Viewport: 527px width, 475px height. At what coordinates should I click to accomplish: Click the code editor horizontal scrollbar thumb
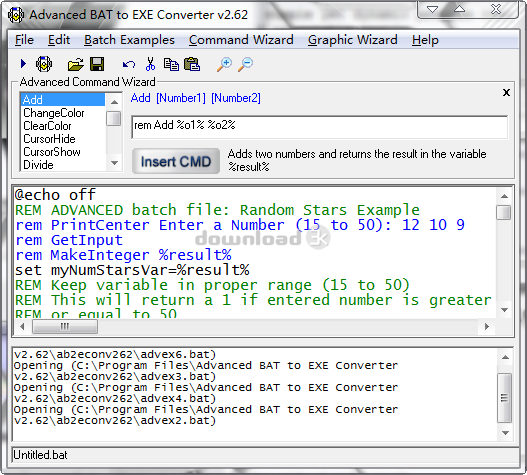(65, 326)
